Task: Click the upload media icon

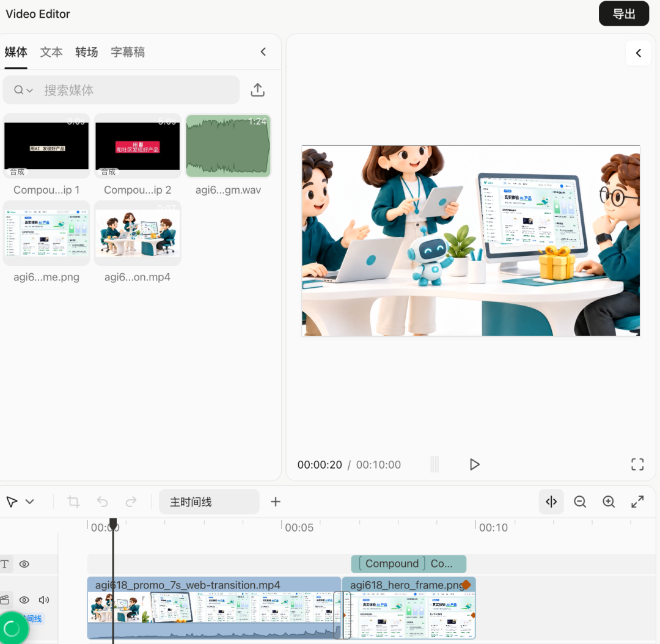Action: (258, 90)
